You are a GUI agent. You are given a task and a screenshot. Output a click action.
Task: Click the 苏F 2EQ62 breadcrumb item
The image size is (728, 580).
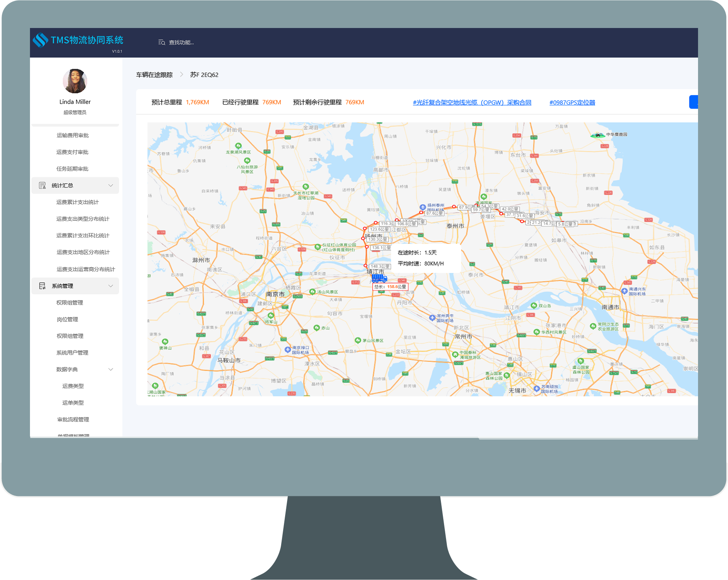204,75
